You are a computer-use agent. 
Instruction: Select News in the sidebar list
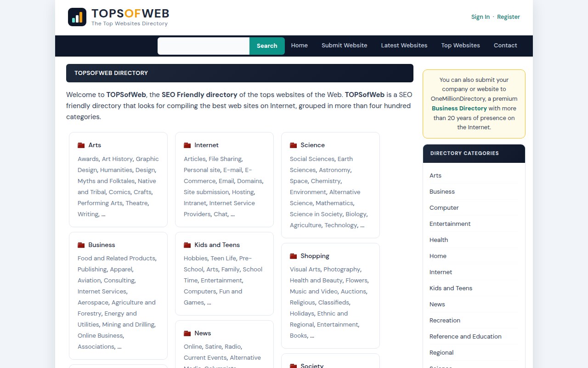pyautogui.click(x=437, y=305)
